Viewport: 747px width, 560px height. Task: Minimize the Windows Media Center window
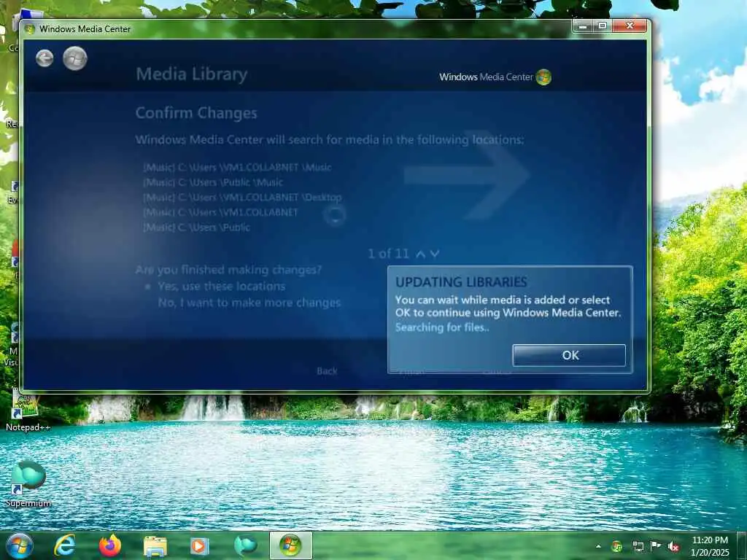[x=582, y=26]
